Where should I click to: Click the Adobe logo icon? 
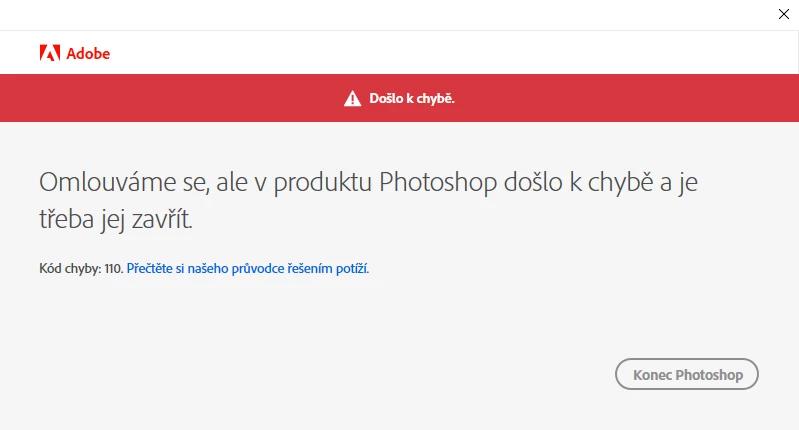coord(50,53)
